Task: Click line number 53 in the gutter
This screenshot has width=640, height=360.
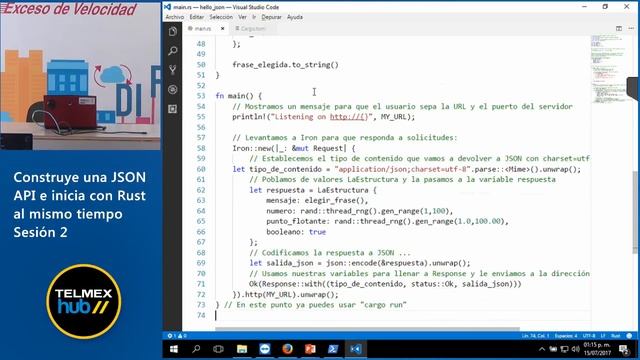Action: tap(201, 96)
